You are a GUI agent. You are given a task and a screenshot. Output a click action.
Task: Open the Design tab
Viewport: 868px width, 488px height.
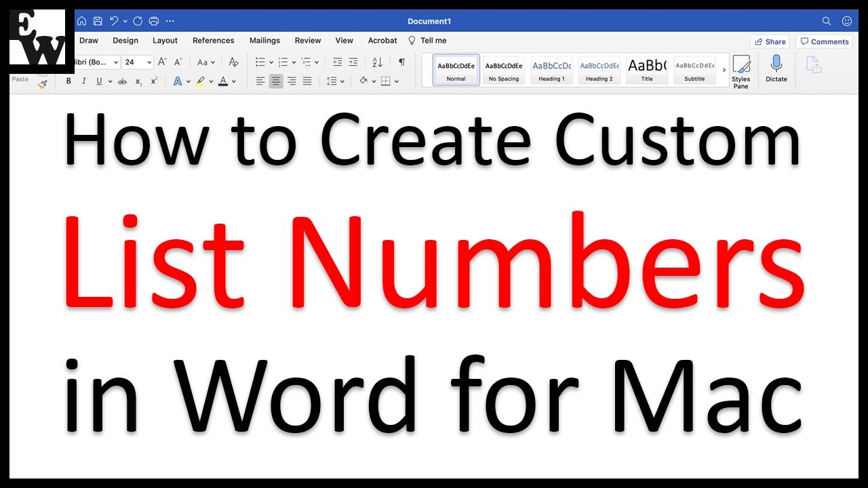coord(125,41)
